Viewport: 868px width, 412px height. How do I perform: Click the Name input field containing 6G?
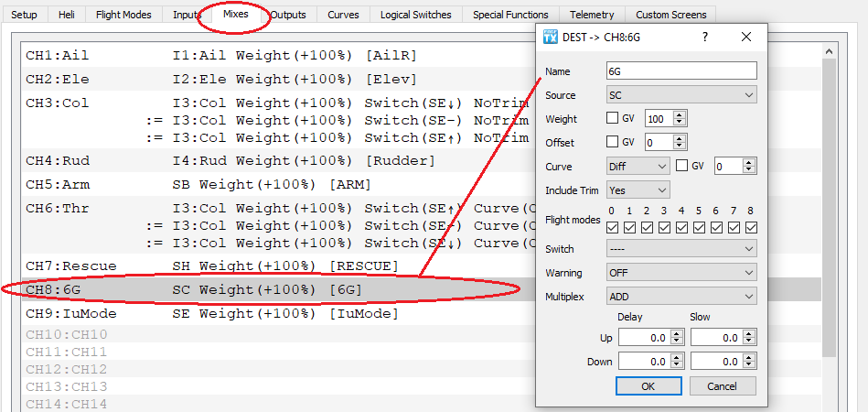681,70
